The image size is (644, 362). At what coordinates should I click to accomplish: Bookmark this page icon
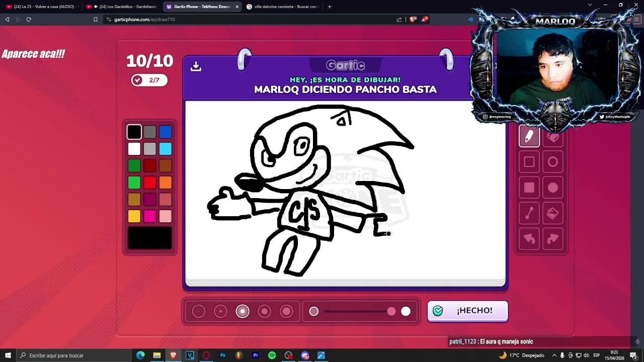(96, 20)
